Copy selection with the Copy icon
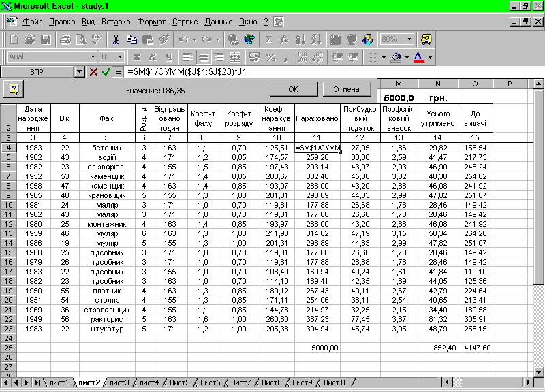Viewport: 545px width, 392px height. pos(131,39)
